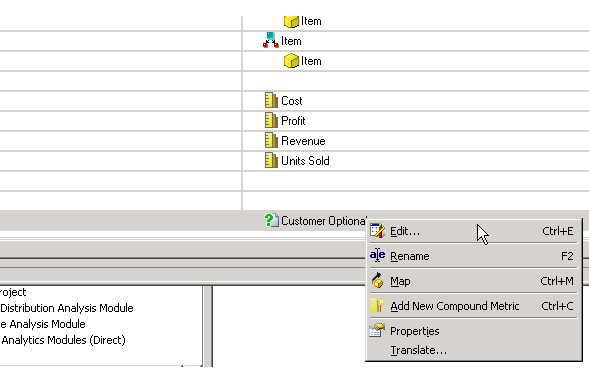The width and height of the screenshot is (589, 373).
Task: Select the Profit metric label
Action: tap(293, 121)
